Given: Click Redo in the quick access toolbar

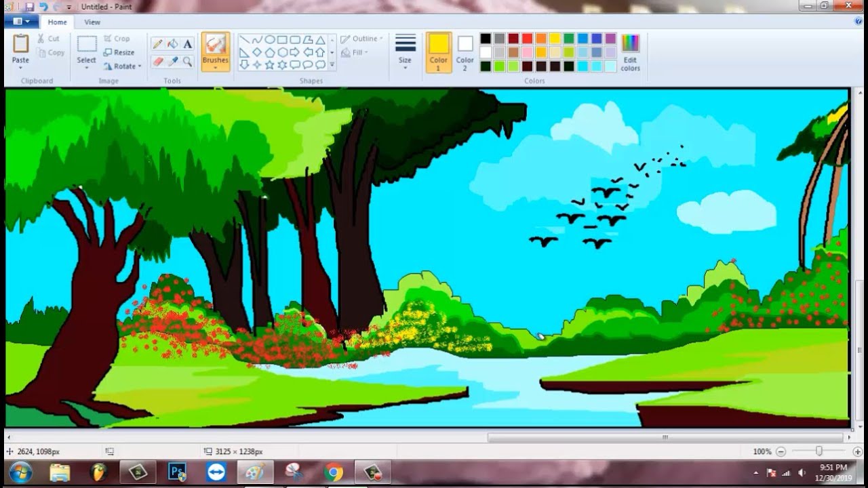Looking at the screenshot, I should point(57,6).
